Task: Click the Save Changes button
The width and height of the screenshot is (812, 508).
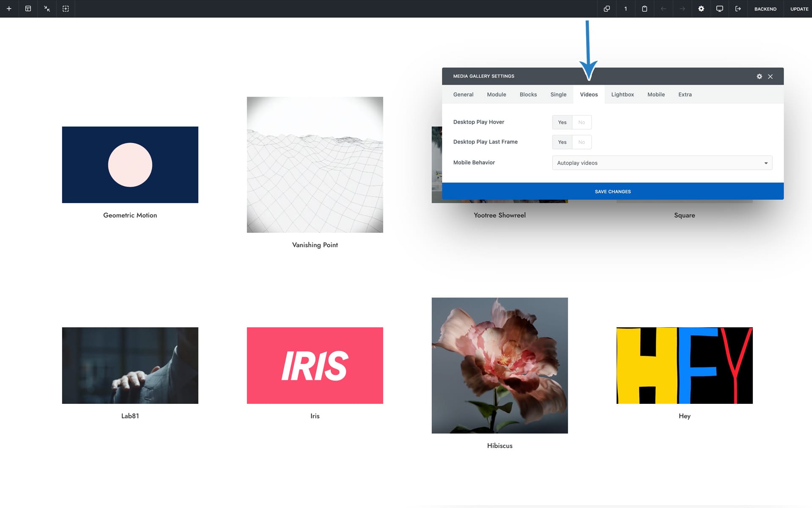Action: point(612,191)
